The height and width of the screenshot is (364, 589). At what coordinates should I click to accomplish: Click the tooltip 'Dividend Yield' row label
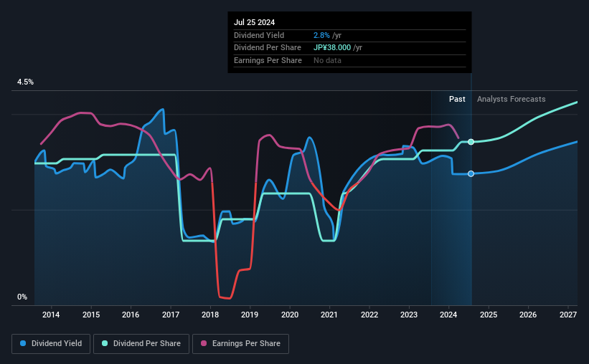(x=259, y=35)
